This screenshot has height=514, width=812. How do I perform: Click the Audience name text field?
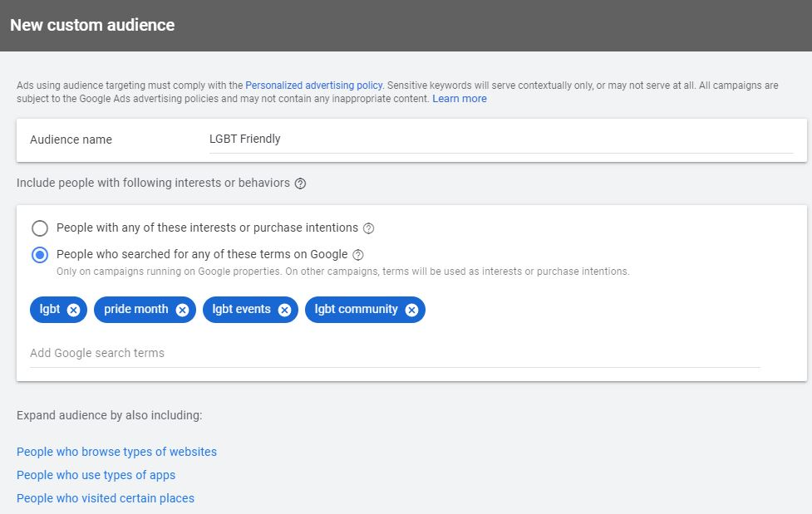click(x=499, y=140)
